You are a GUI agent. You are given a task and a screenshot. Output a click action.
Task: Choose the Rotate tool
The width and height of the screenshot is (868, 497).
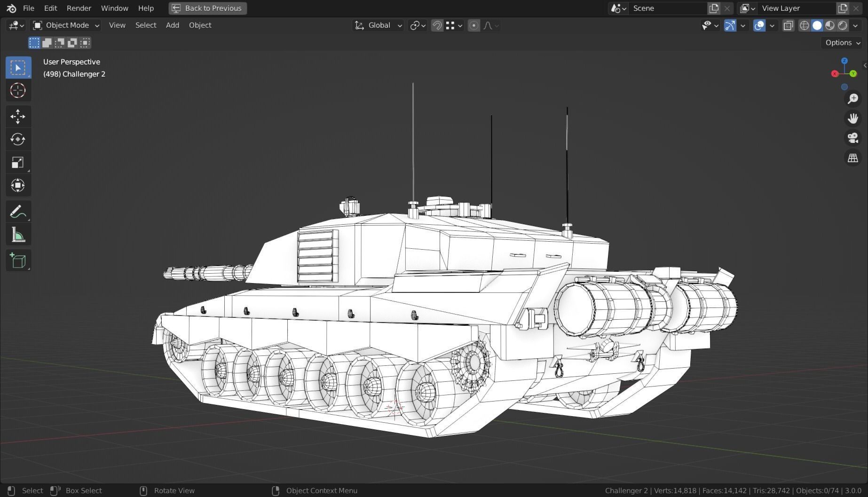pyautogui.click(x=18, y=139)
